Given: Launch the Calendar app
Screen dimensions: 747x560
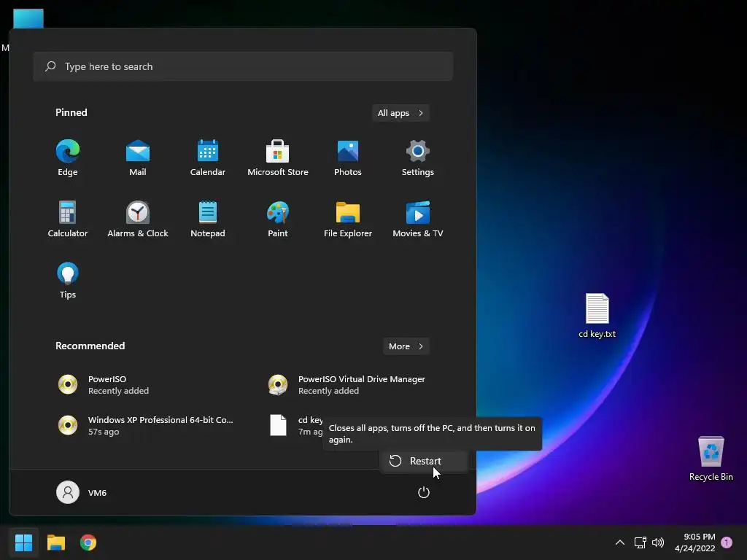Looking at the screenshot, I should (x=208, y=158).
